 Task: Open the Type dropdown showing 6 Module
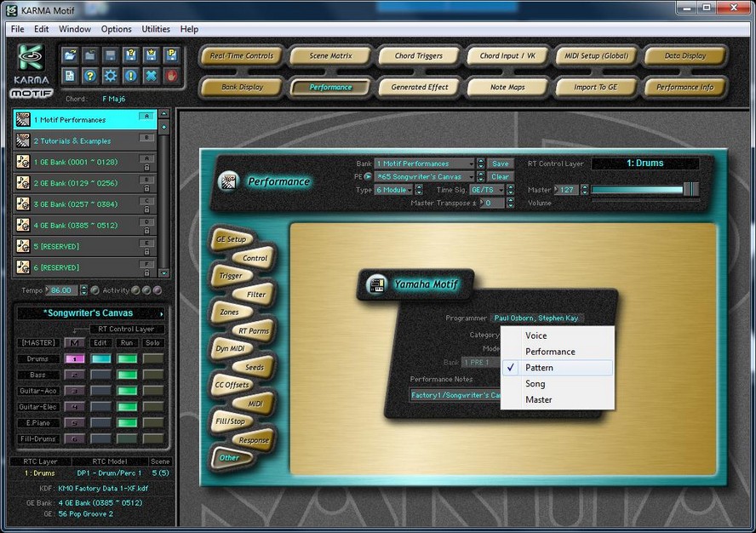[x=394, y=190]
